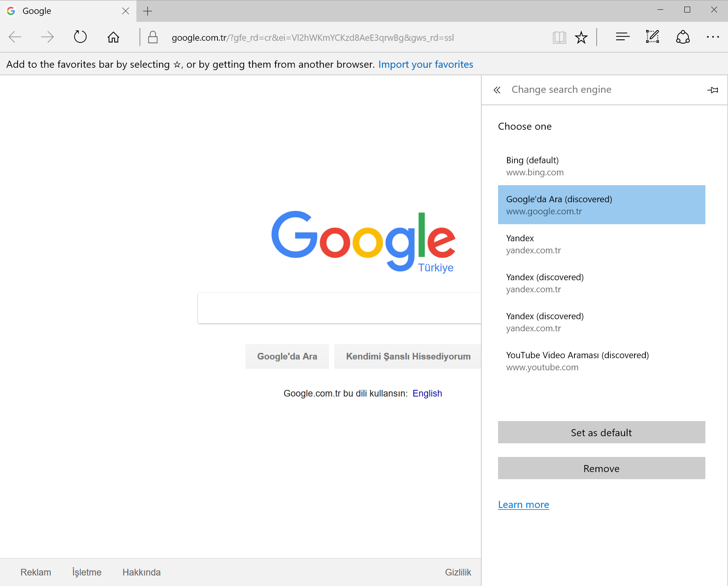Open the Hakkında footer link

click(141, 572)
